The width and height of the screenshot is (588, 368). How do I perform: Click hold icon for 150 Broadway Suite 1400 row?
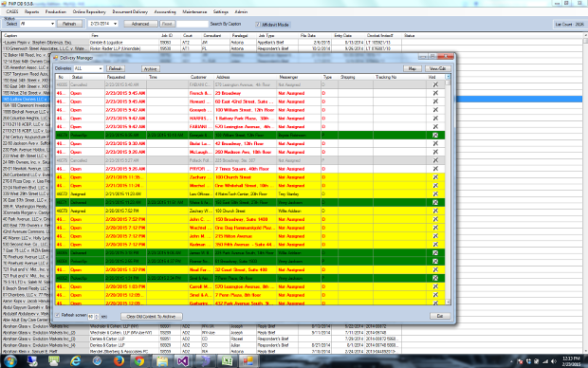pos(435,219)
